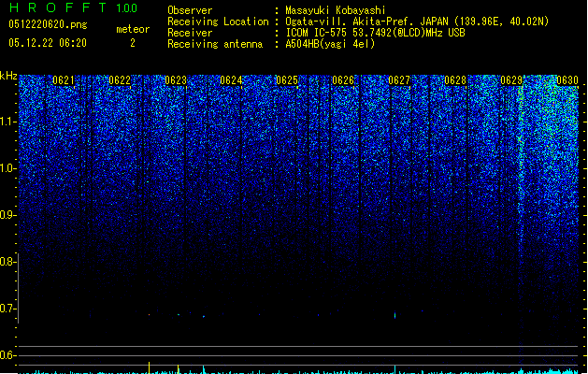Click the 0.7 frequency axis label

pos(8,309)
